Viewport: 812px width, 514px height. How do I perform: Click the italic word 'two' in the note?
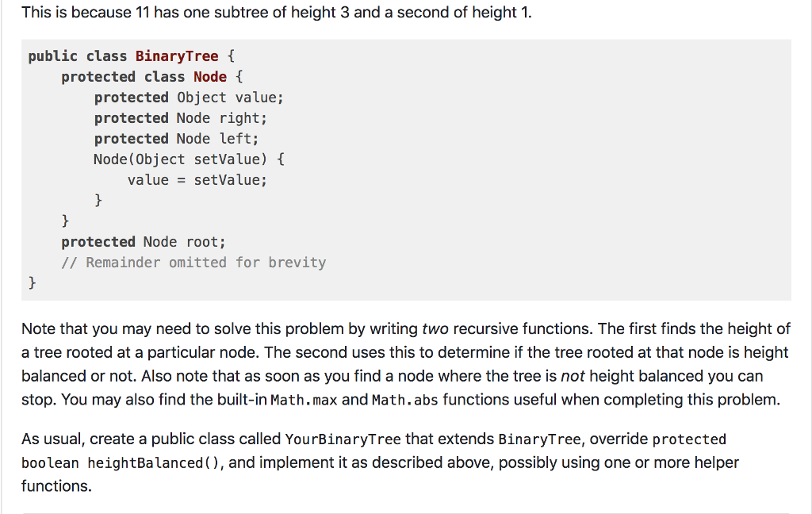click(435, 328)
